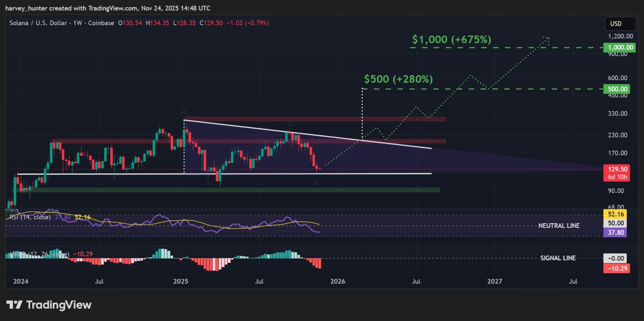The height and width of the screenshot is (321, 644).
Task: Click 2026 on the time axis
Action: (338, 281)
